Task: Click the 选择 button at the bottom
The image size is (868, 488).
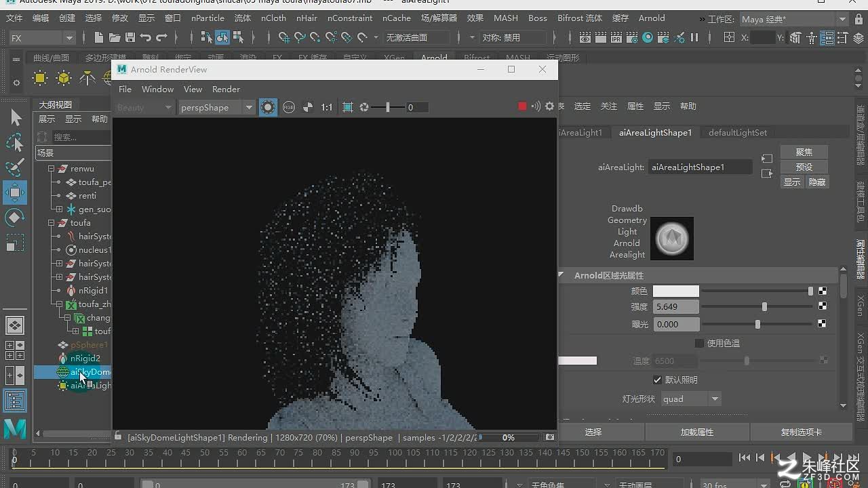Action: point(593,432)
